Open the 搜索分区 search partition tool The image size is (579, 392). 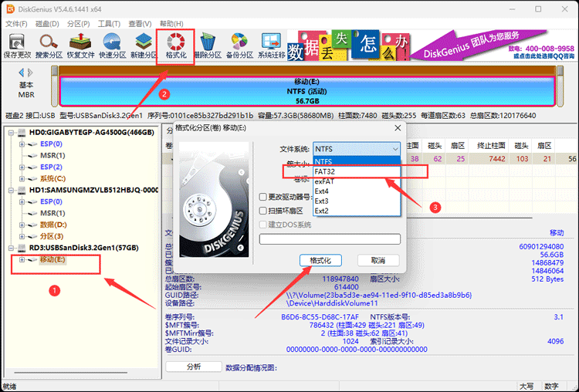[x=49, y=46]
